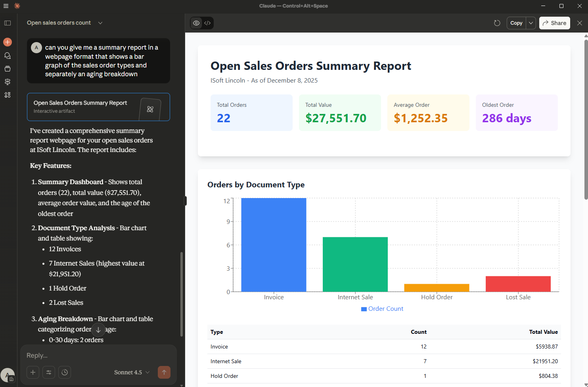The height and width of the screenshot is (387, 588).
Task: Click the blue Invoice bar in chart
Action: (x=274, y=245)
